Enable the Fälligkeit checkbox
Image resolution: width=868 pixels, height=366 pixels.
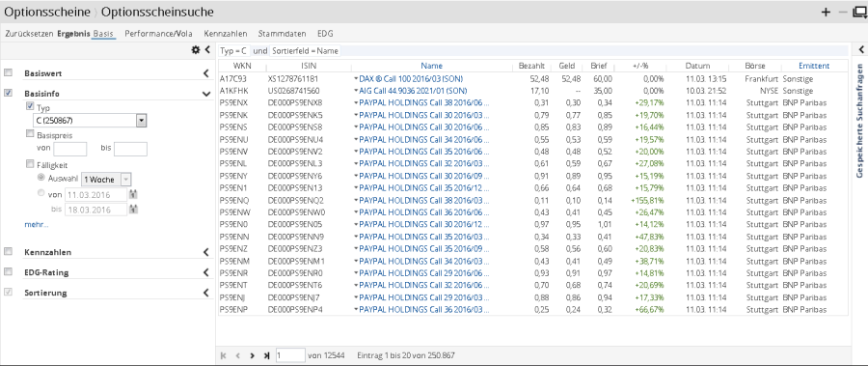point(30,164)
